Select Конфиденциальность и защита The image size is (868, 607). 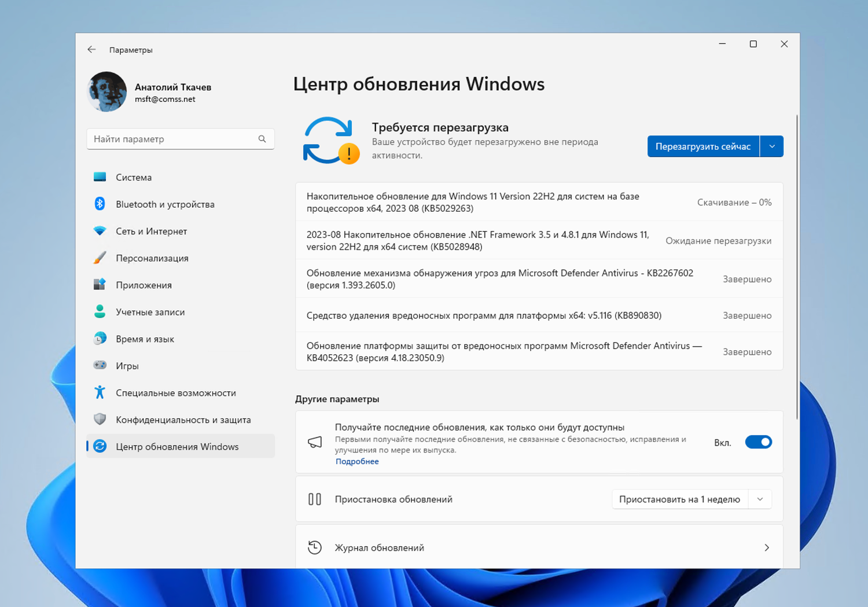coord(181,419)
